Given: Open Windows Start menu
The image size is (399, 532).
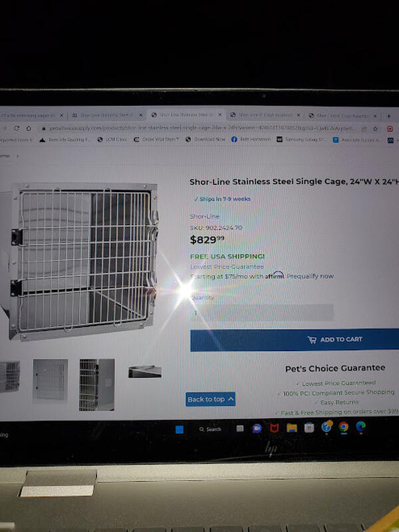Looking at the screenshot, I should click(x=180, y=430).
